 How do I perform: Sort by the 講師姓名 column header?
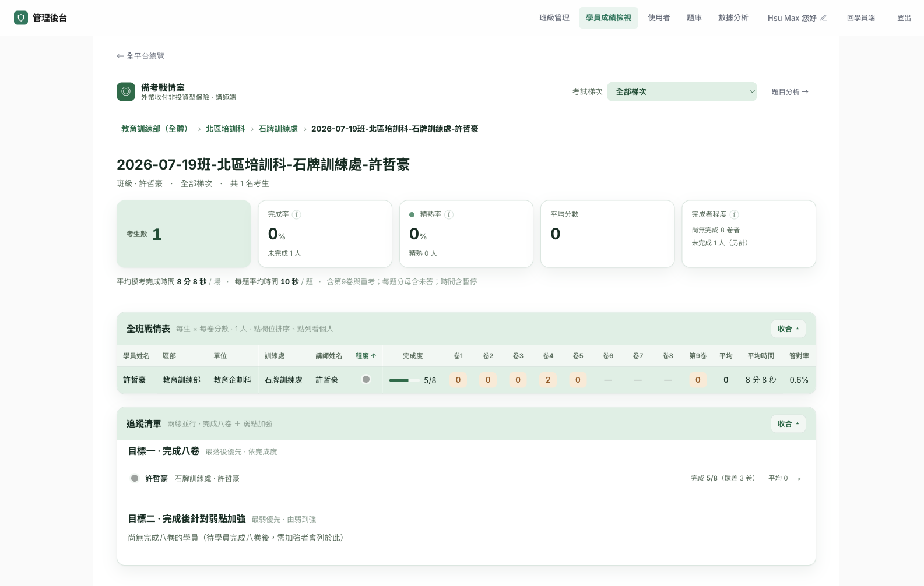coord(329,355)
